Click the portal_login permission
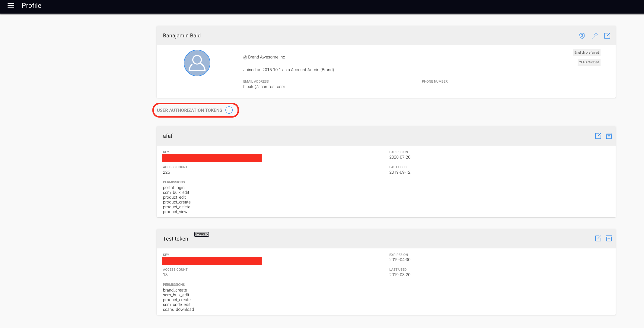 pyautogui.click(x=174, y=188)
